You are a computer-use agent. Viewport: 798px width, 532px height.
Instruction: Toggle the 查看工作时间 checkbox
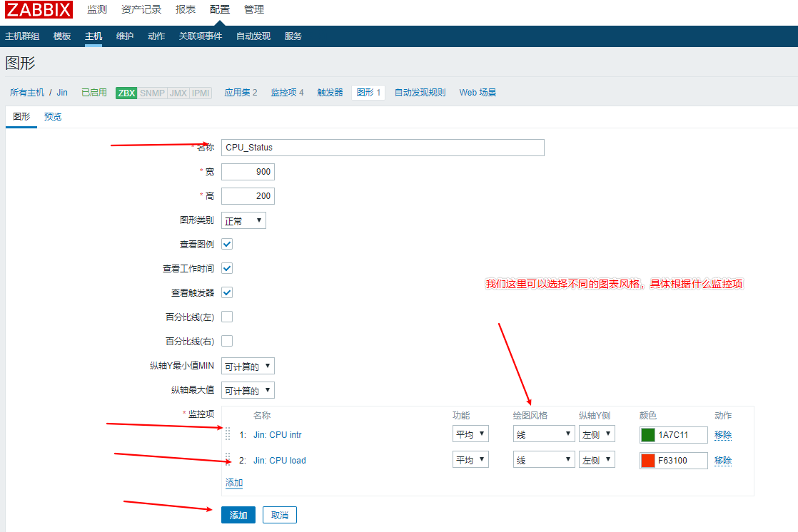(x=227, y=268)
